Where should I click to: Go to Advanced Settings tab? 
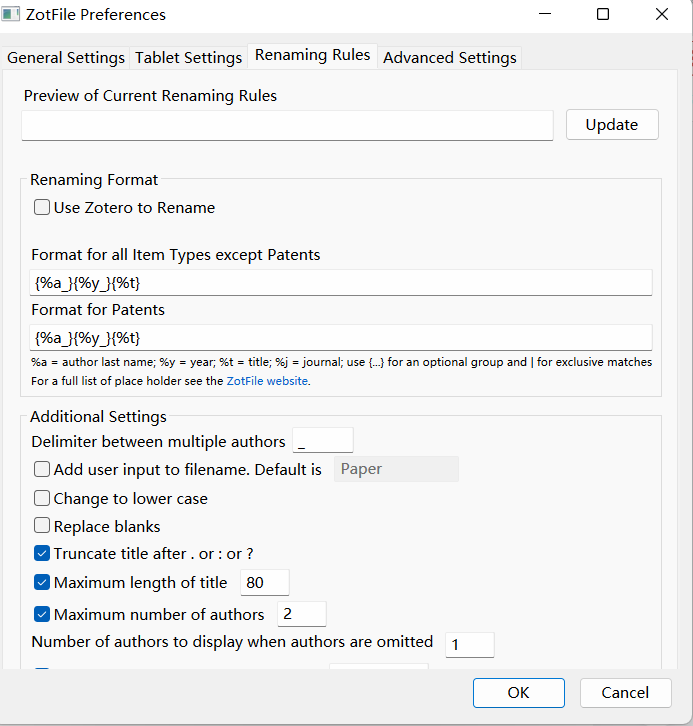(449, 58)
